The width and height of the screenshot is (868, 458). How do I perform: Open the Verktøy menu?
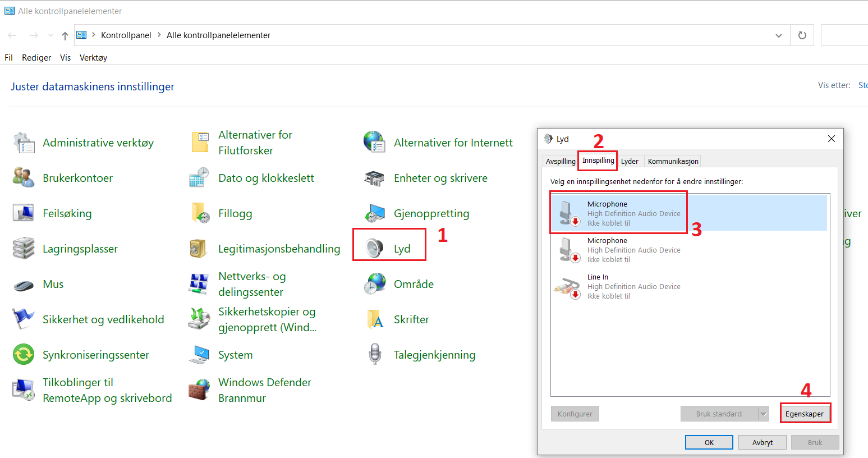click(93, 57)
